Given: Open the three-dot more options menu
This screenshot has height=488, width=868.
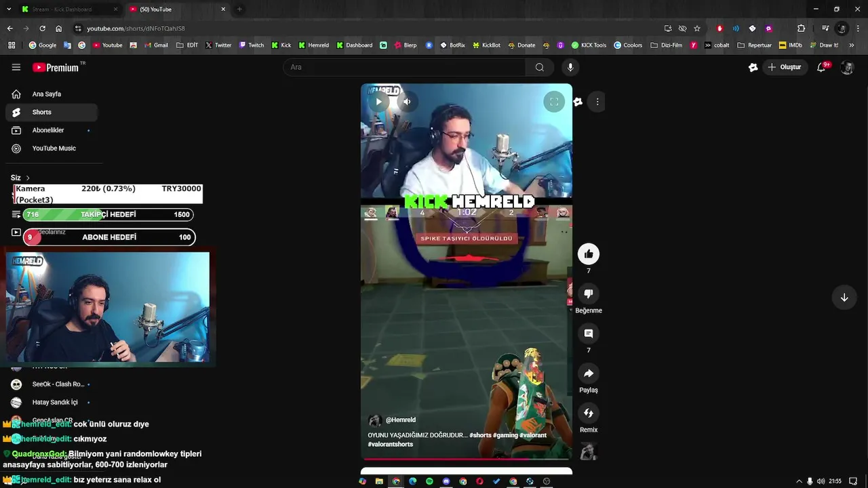Looking at the screenshot, I should point(597,102).
